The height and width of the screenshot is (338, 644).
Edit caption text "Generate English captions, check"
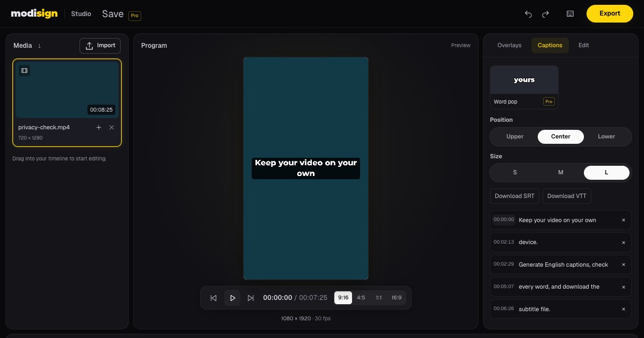563,265
